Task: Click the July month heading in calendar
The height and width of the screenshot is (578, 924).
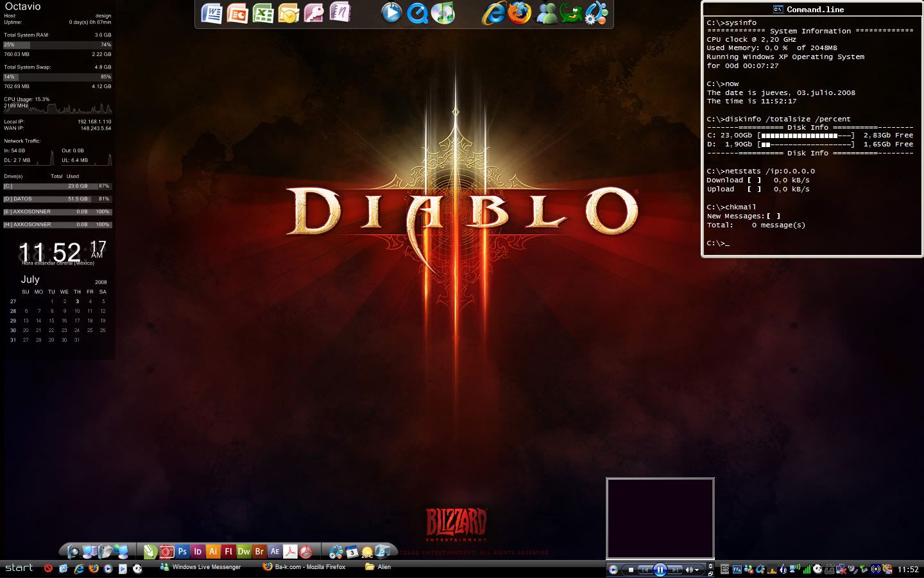Action: pos(30,279)
